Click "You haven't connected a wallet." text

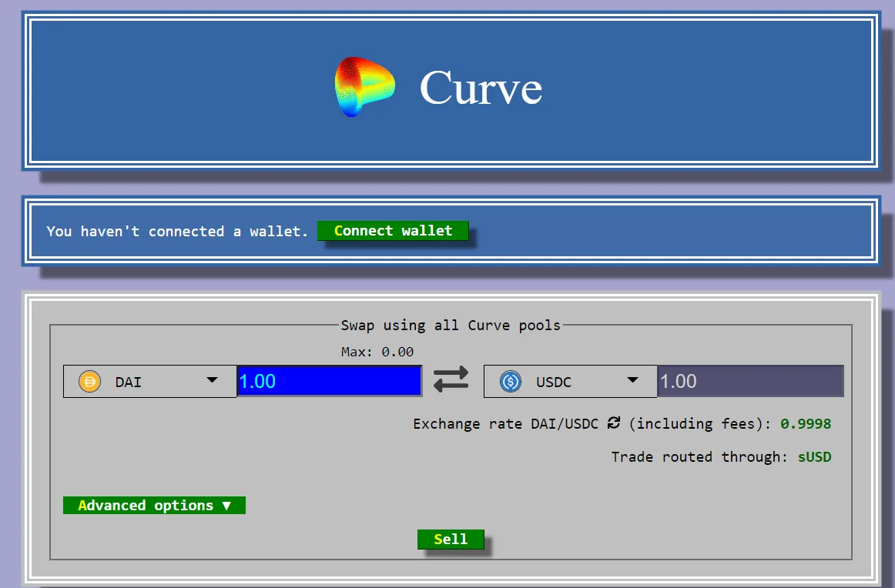[177, 231]
